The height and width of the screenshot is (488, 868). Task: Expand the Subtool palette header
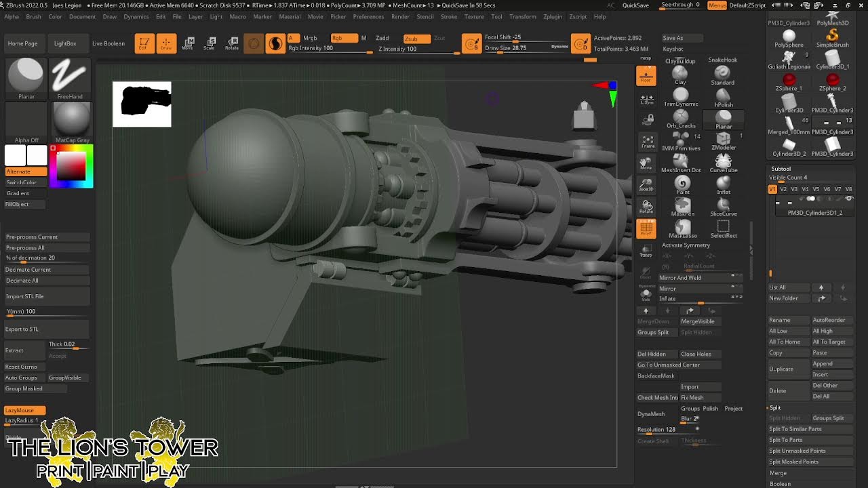click(781, 168)
